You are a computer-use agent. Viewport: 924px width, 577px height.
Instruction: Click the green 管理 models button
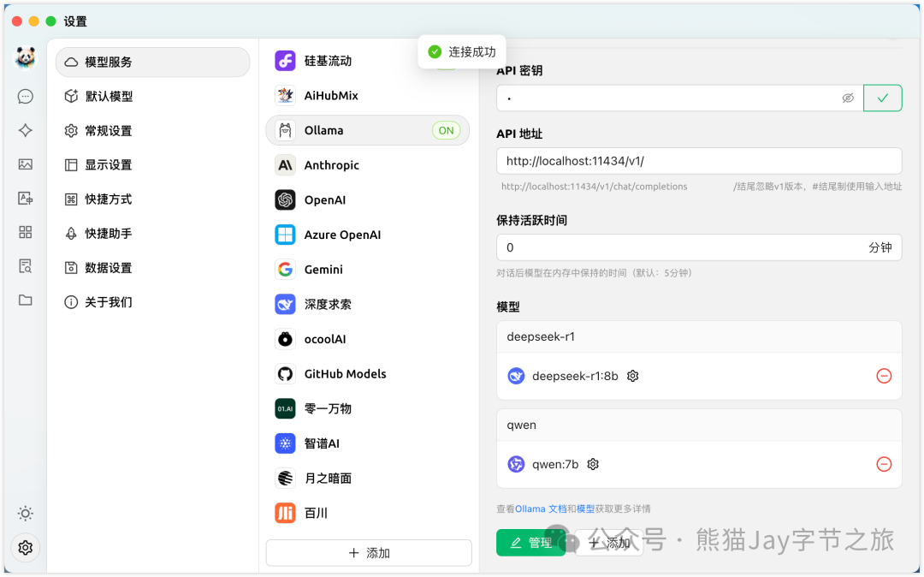click(x=531, y=542)
